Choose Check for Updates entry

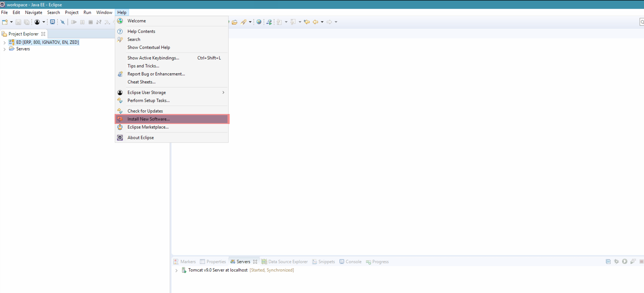[172, 111]
